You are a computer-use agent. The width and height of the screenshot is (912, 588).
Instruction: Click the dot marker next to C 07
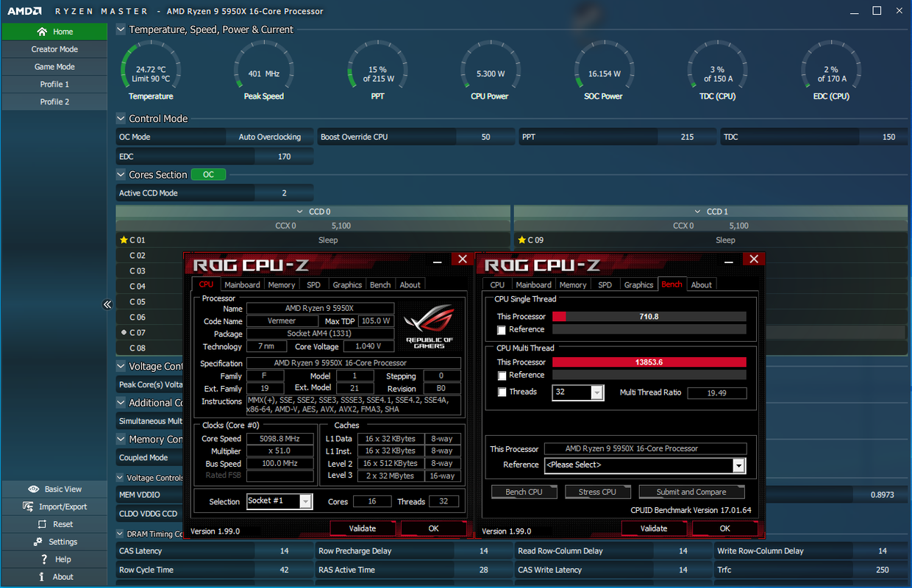(x=124, y=332)
